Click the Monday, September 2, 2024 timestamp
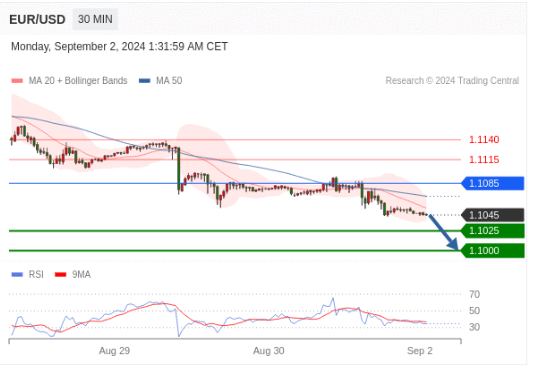 point(119,46)
